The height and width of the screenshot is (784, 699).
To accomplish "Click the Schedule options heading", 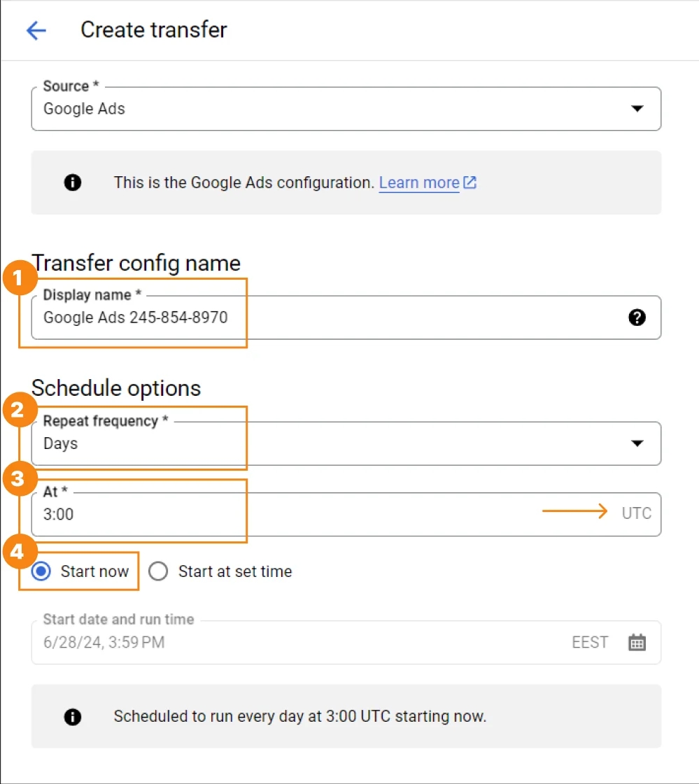I will click(116, 388).
